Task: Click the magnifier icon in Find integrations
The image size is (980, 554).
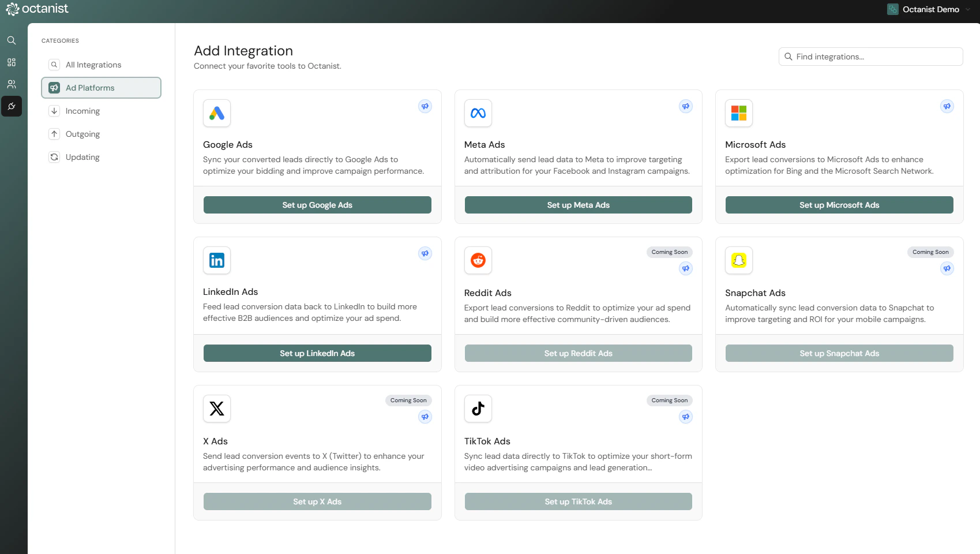Action: [x=788, y=57]
